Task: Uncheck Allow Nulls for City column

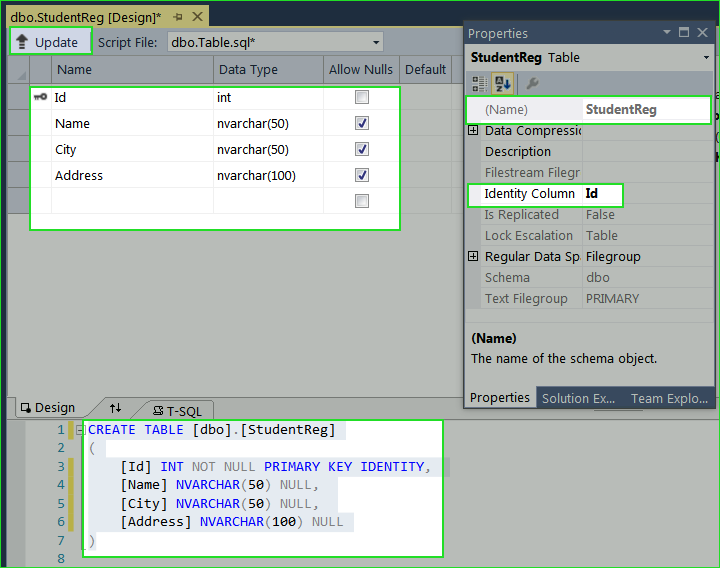Action: tap(362, 149)
